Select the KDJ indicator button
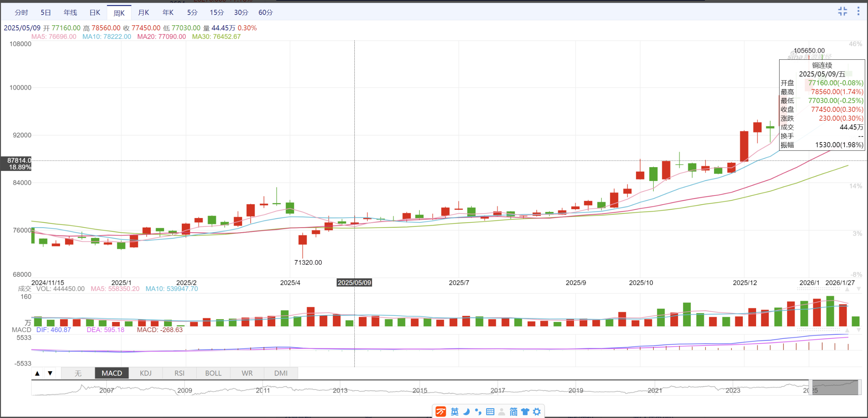This screenshot has height=418, width=868. coord(145,373)
